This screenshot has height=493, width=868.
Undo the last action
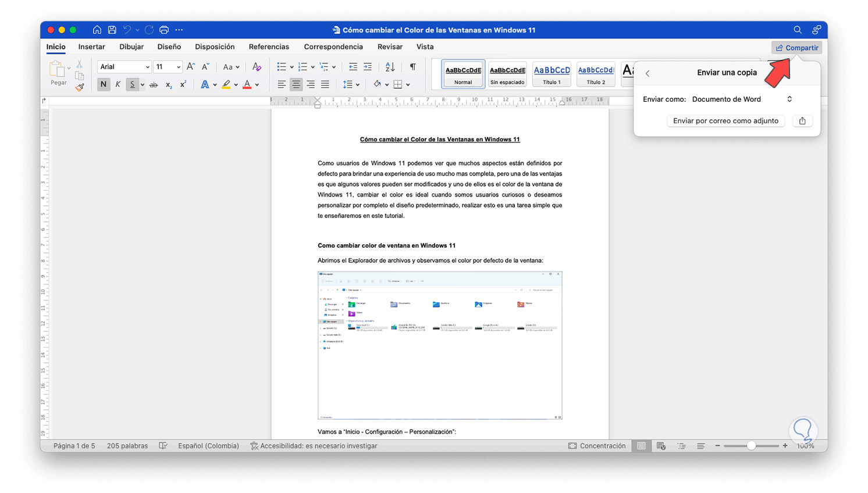[127, 30]
